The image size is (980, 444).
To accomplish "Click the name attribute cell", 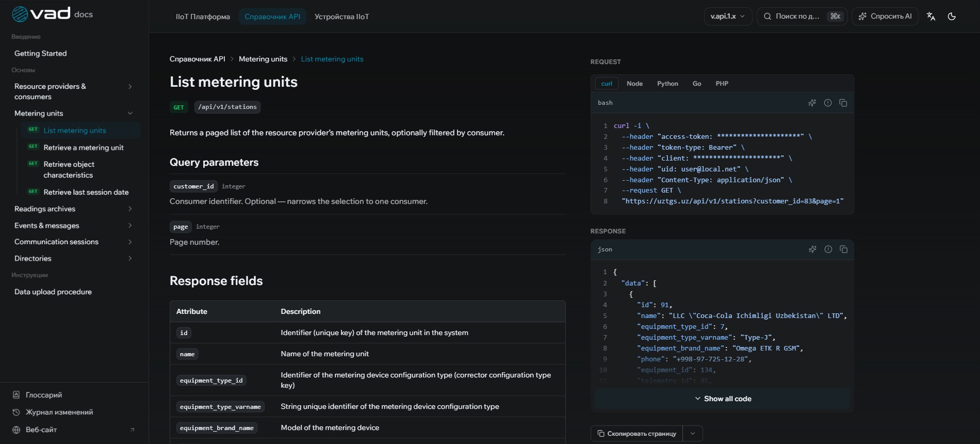I will click(187, 354).
